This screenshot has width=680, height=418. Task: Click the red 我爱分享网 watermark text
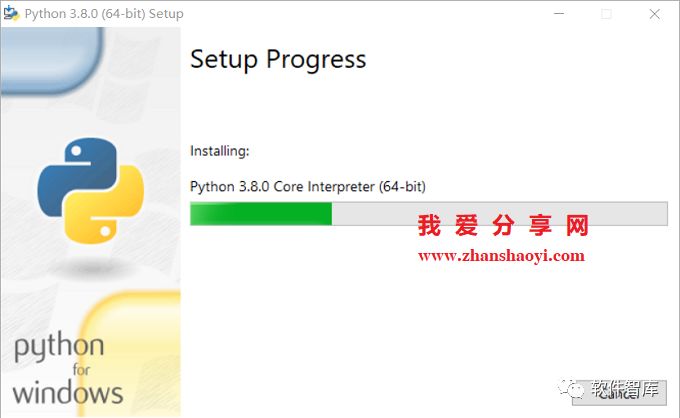point(503,225)
